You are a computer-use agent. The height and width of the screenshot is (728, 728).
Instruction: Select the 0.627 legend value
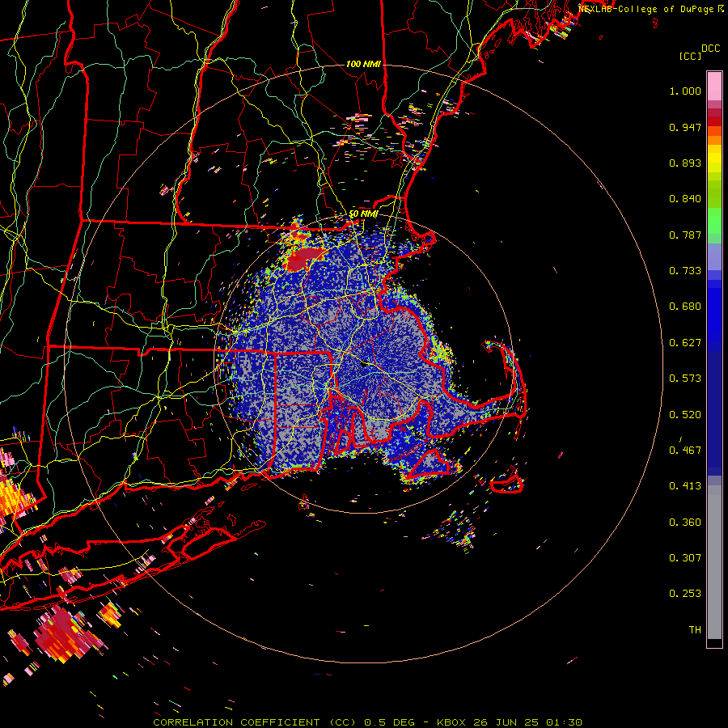point(685,343)
